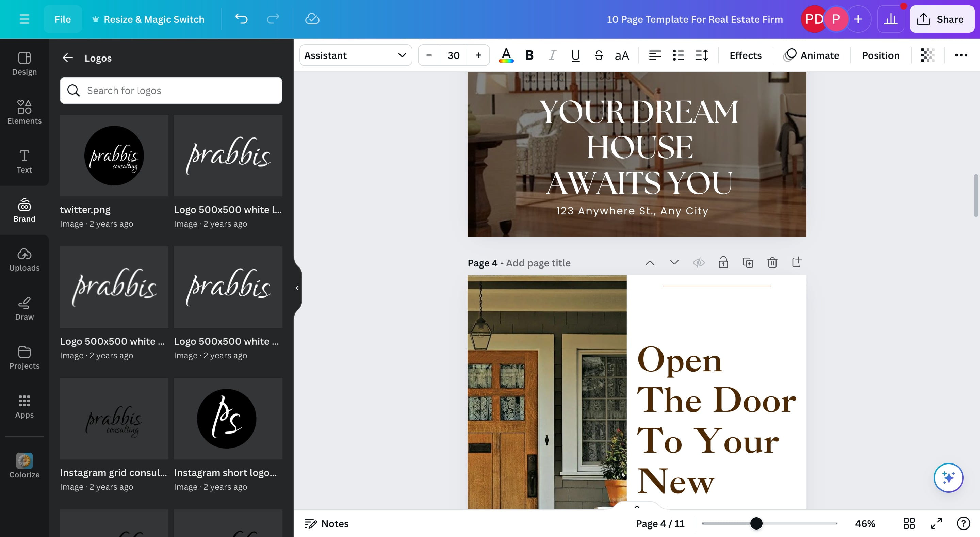Switch to the Uploads tab
Viewport: 980px width, 537px height.
[24, 260]
